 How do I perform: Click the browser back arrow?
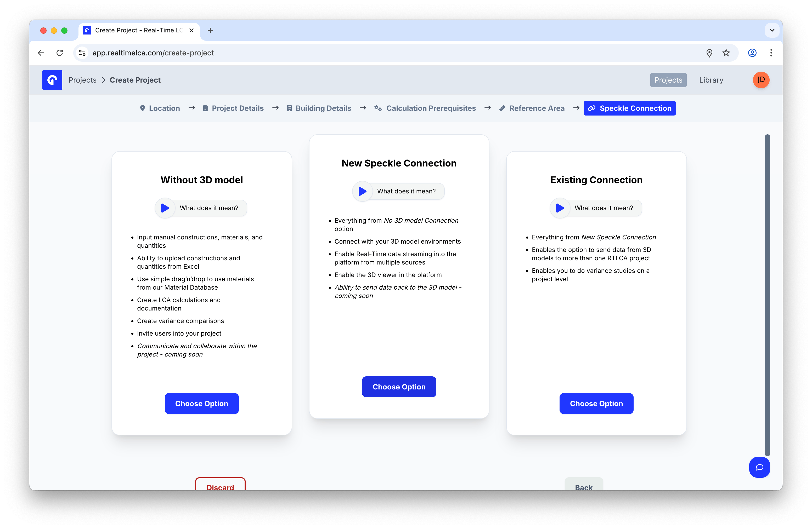pyautogui.click(x=41, y=53)
